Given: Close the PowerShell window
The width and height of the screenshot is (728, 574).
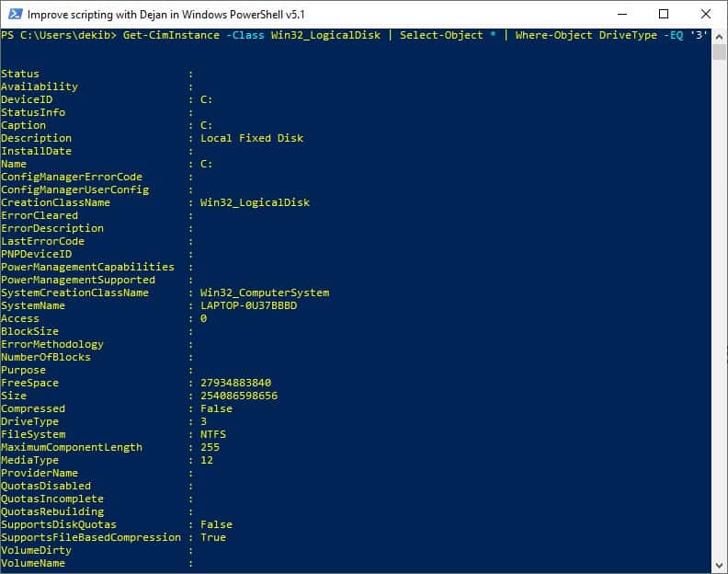Looking at the screenshot, I should [x=706, y=14].
